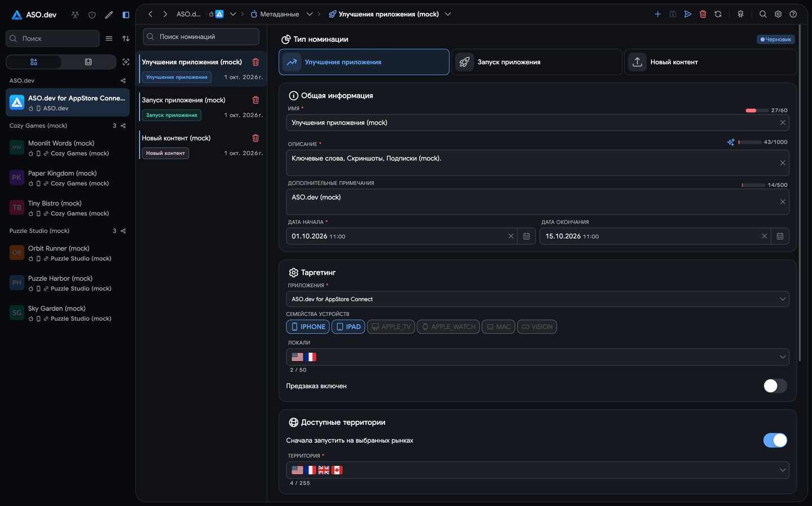Click the team members icon near ASO.dev logo

(75, 15)
